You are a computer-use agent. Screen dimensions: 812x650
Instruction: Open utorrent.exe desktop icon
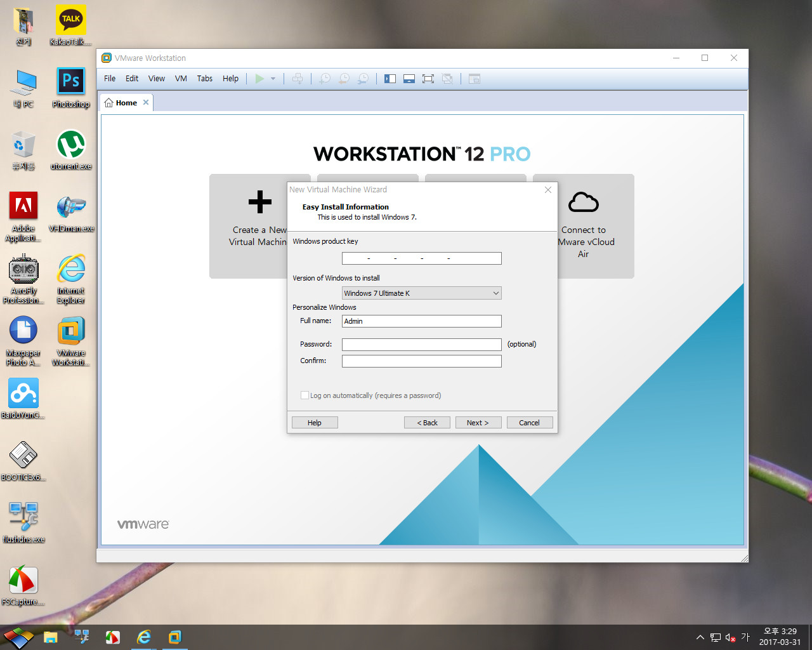70,150
